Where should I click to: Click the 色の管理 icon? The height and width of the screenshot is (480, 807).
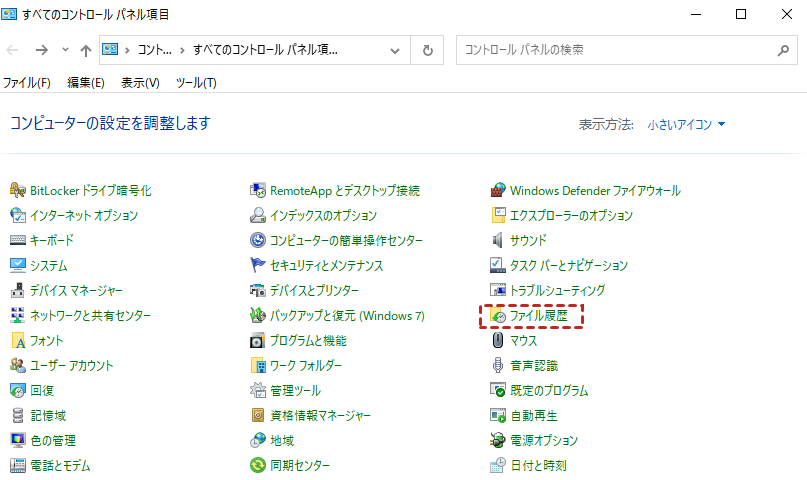tap(17, 440)
